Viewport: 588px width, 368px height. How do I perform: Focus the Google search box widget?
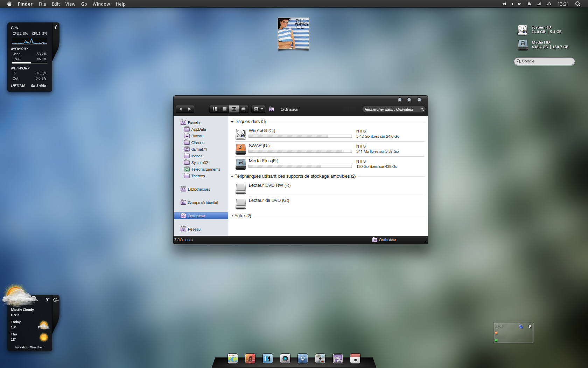tap(544, 61)
